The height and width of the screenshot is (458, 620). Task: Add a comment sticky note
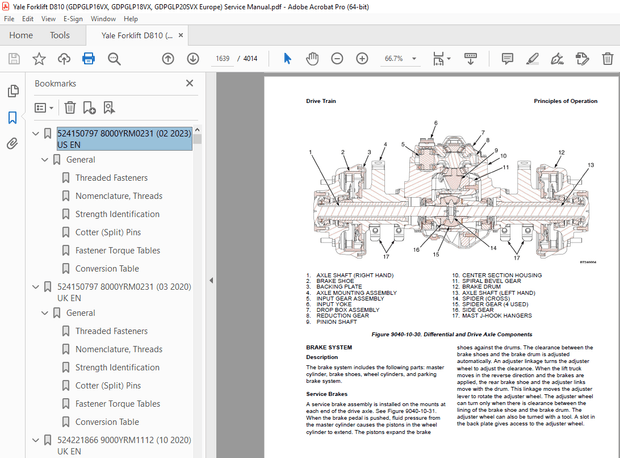tap(507, 59)
